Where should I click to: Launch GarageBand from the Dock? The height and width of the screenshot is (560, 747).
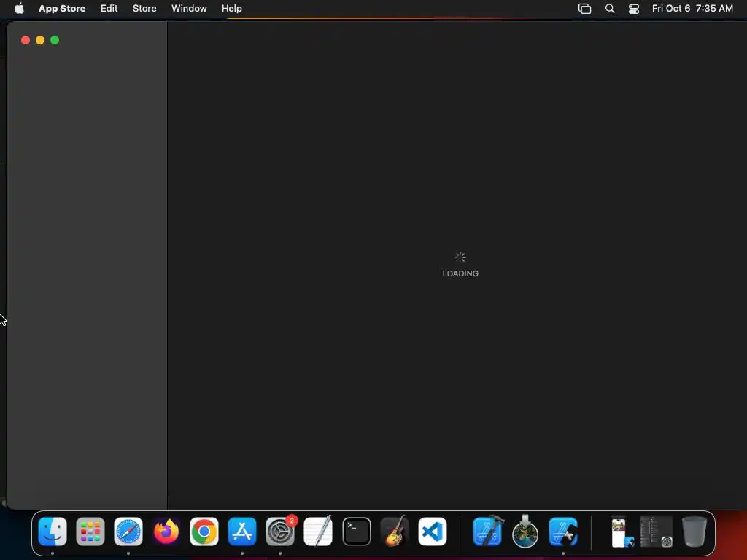(x=395, y=531)
